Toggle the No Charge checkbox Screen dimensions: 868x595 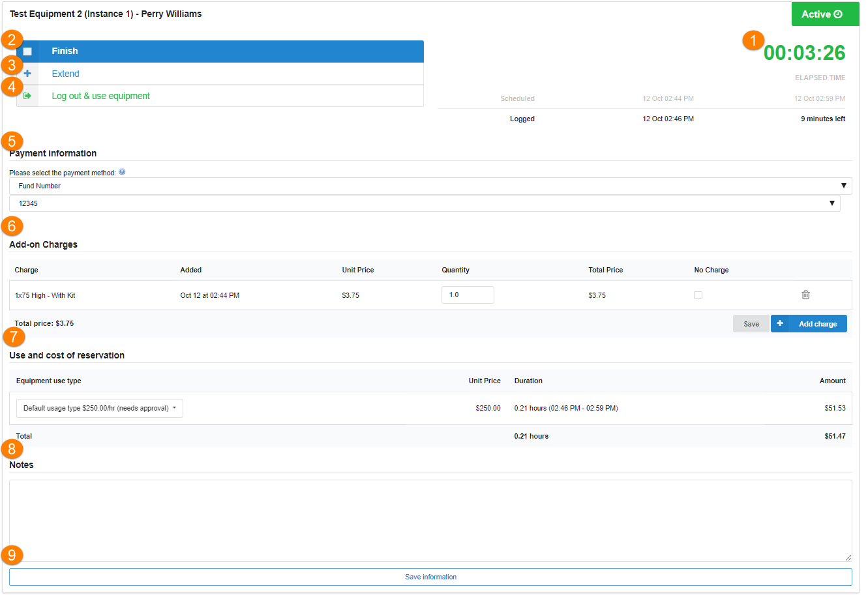(698, 295)
